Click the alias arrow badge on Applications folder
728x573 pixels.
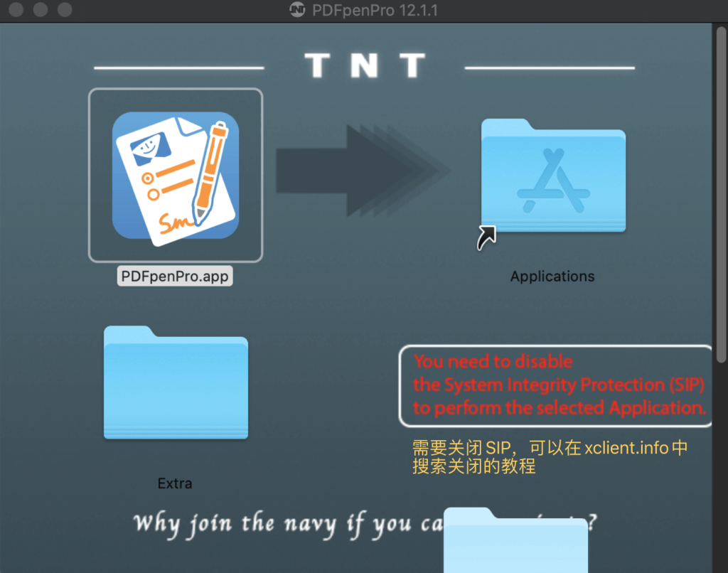tap(486, 238)
